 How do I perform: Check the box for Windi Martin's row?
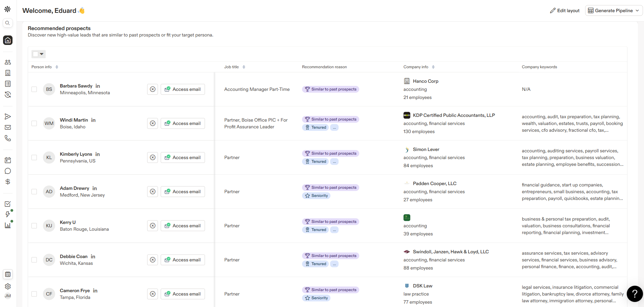point(34,123)
